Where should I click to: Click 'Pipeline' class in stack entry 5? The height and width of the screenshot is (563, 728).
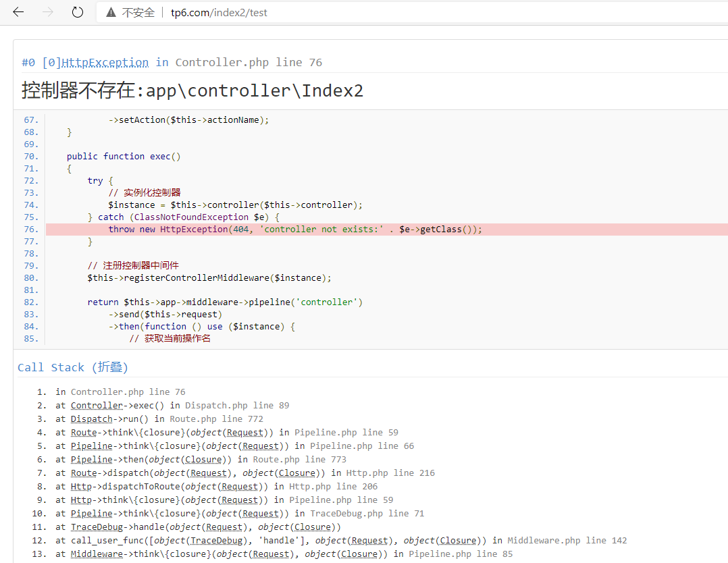click(x=91, y=446)
